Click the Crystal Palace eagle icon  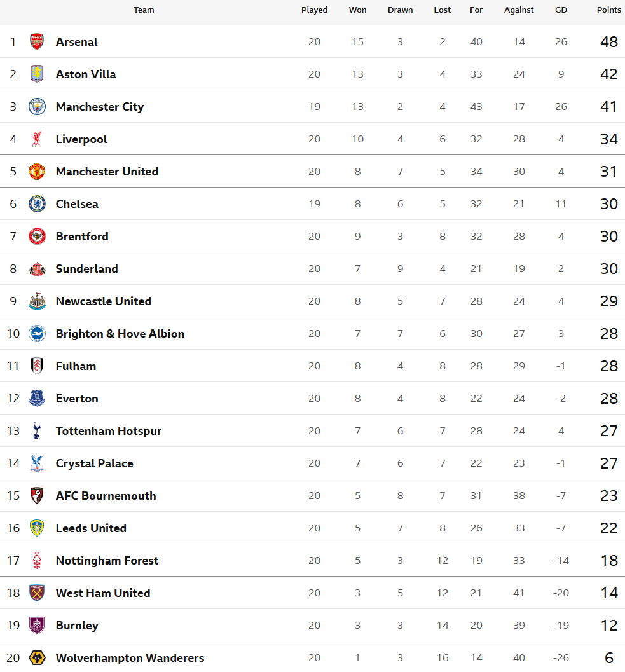37,463
